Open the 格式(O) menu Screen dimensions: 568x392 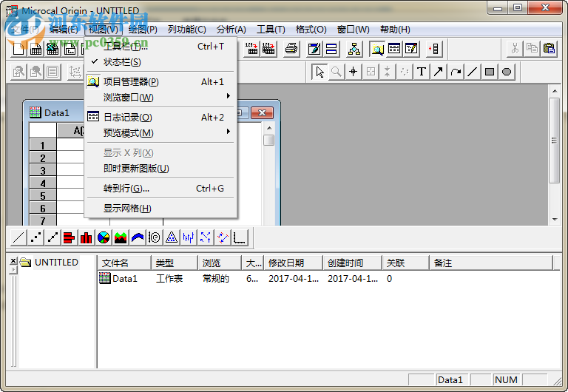point(311,30)
